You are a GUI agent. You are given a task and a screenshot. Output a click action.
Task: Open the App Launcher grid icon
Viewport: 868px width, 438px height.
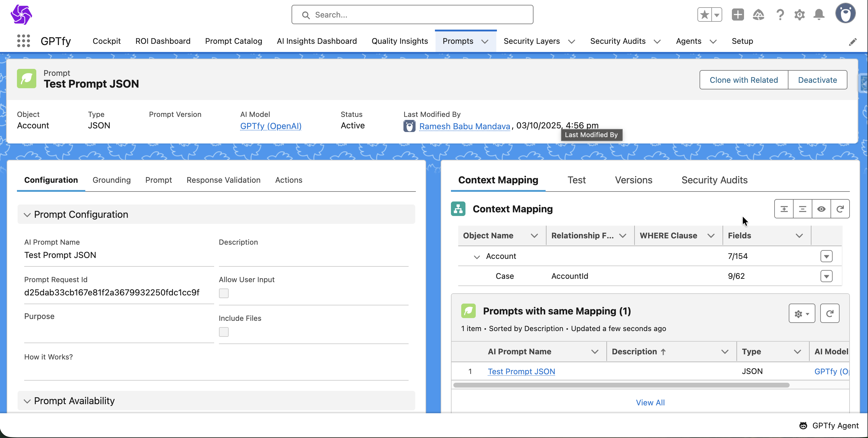coord(23,41)
